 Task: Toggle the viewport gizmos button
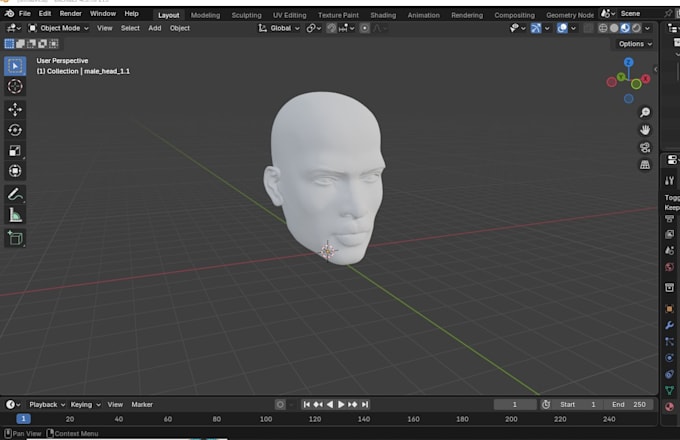pos(536,28)
